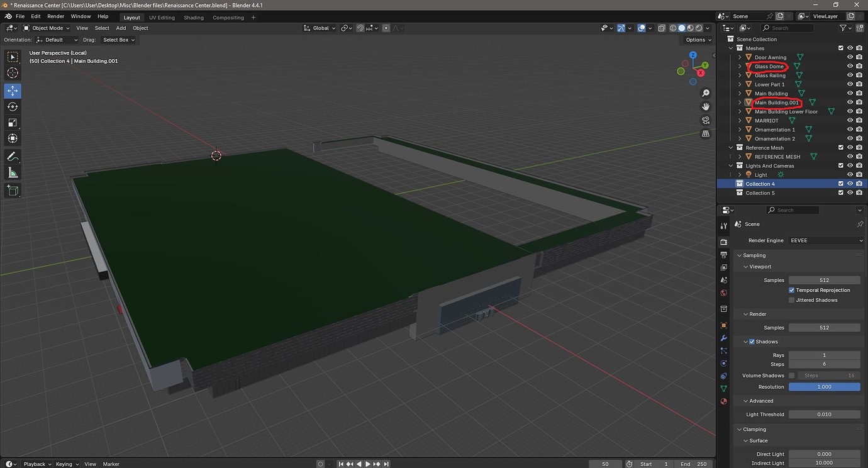Screen dimensions: 868x468
Task: Click the current frame 50 field
Action: click(605, 464)
